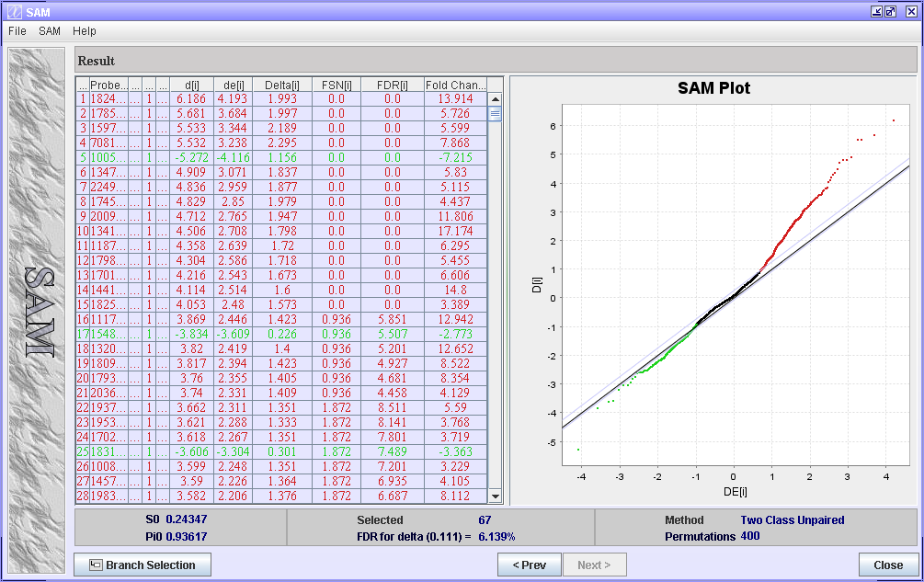Viewport: 924px width, 582px height.
Task: Select delta value 0.226 in row 17
Action: coord(282,334)
